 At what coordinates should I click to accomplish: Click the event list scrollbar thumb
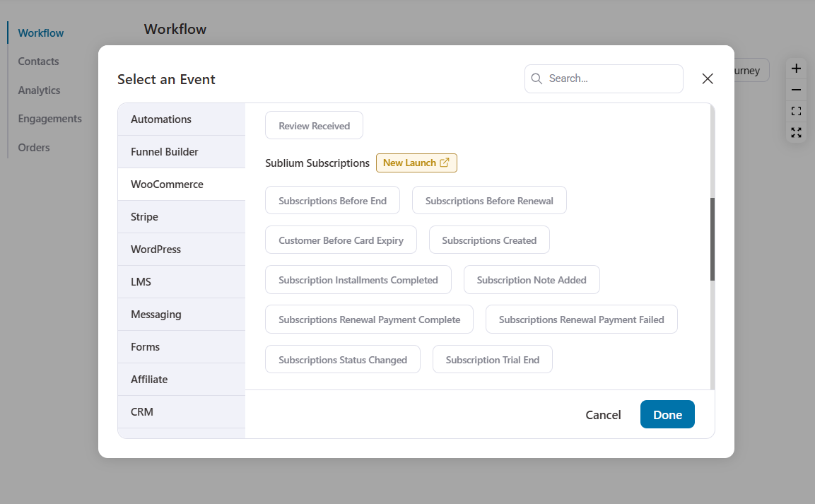(712, 239)
